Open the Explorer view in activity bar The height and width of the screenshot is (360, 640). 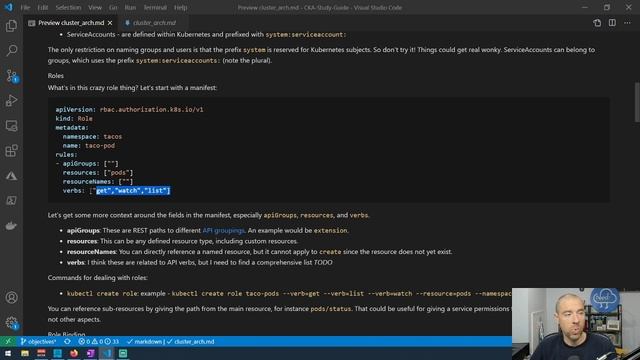coord(11,26)
